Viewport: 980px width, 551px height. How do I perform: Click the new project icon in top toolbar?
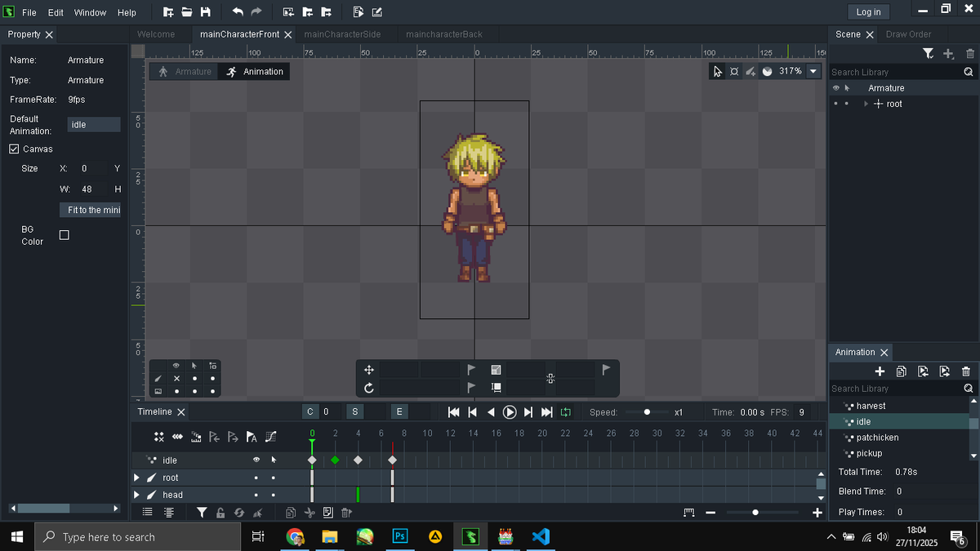coord(168,12)
